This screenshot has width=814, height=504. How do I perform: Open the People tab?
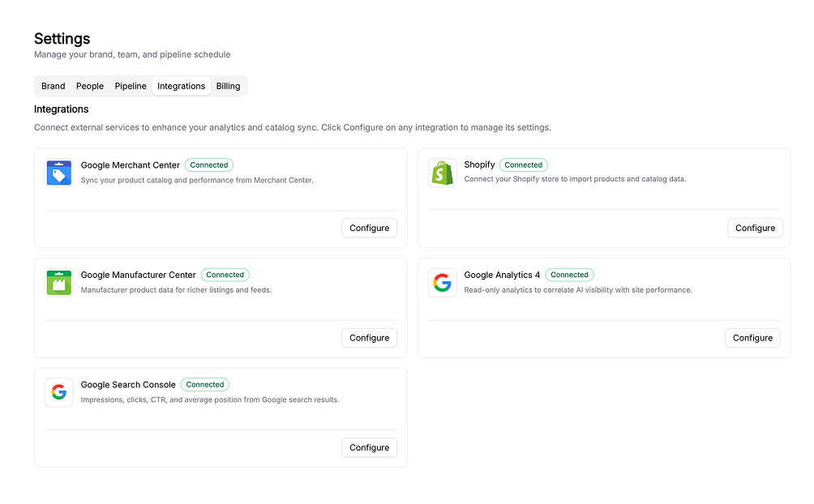pyautogui.click(x=90, y=86)
